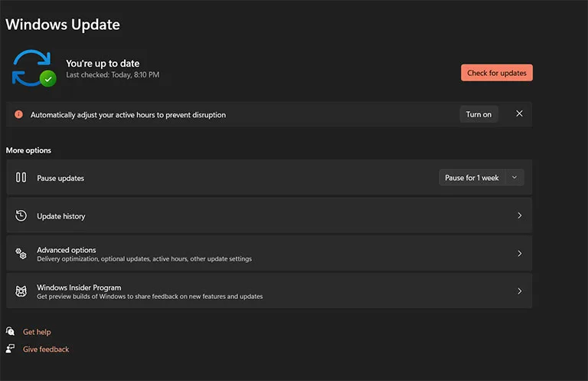
Task: Click the Windows Update sync status icon
Action: click(x=34, y=68)
